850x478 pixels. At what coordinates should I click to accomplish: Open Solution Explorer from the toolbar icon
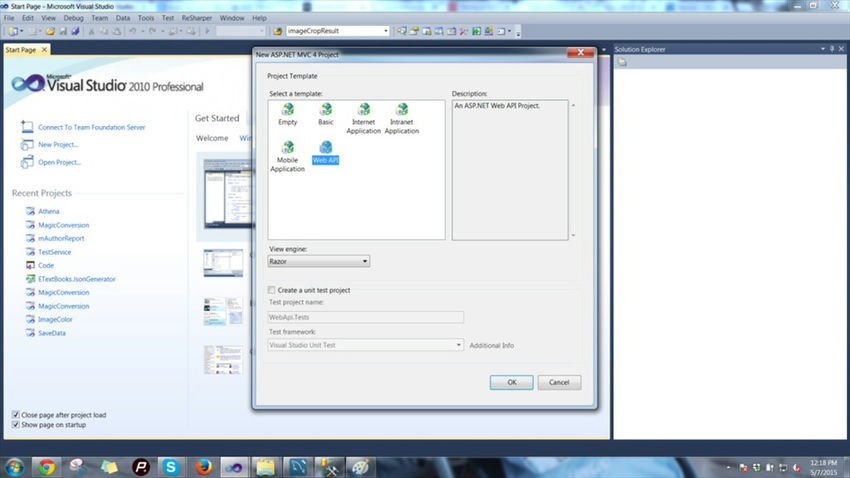[402, 31]
